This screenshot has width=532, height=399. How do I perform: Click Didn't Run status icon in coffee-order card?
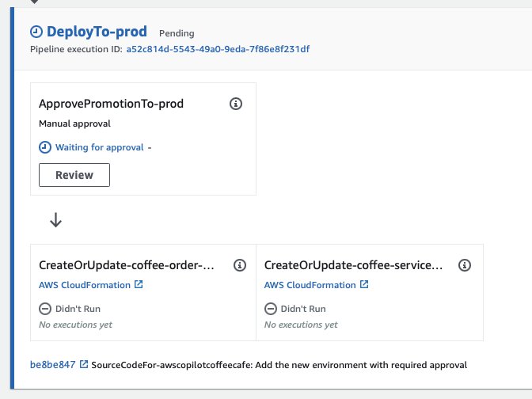tap(45, 309)
